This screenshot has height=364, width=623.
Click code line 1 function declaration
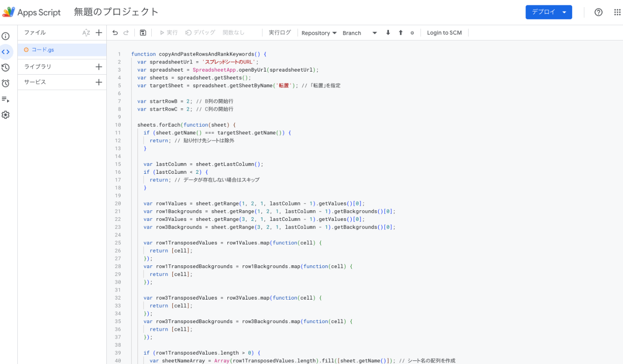pyautogui.click(x=198, y=54)
